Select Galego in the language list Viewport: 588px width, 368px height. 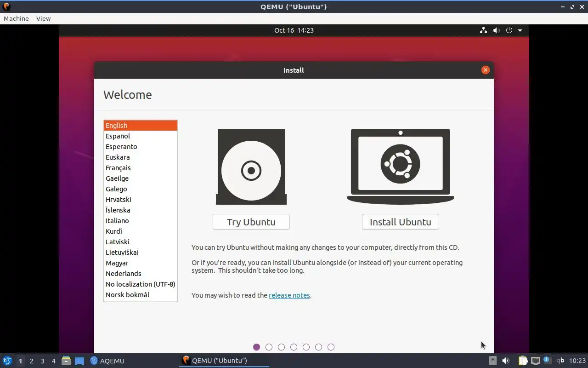click(x=141, y=189)
